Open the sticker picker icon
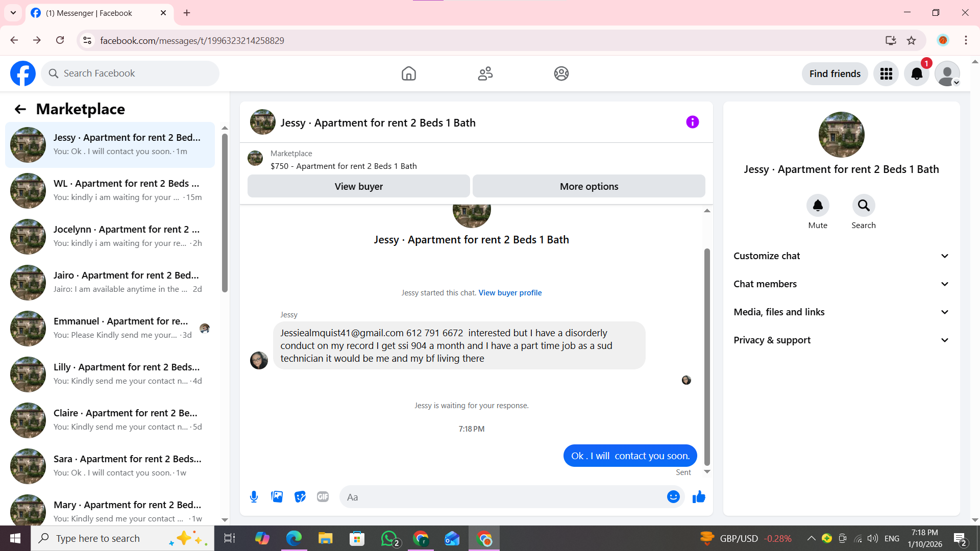The height and width of the screenshot is (551, 980). [x=300, y=497]
